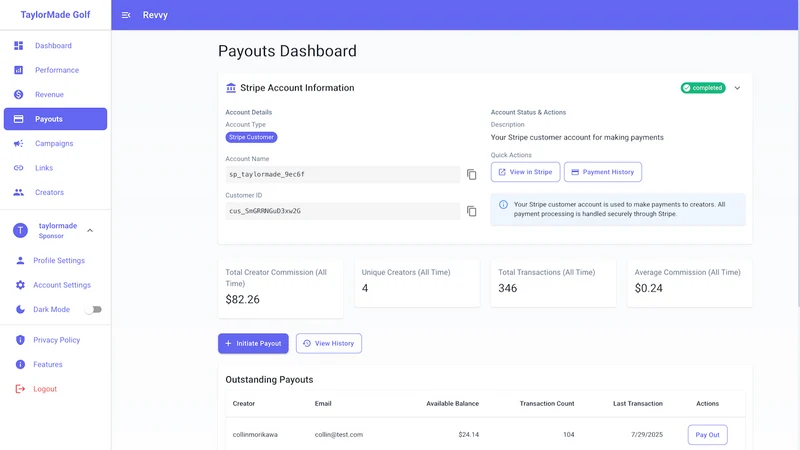The height and width of the screenshot is (450, 800).
Task: Toggle the Dark Mode switch
Action: [x=93, y=309]
